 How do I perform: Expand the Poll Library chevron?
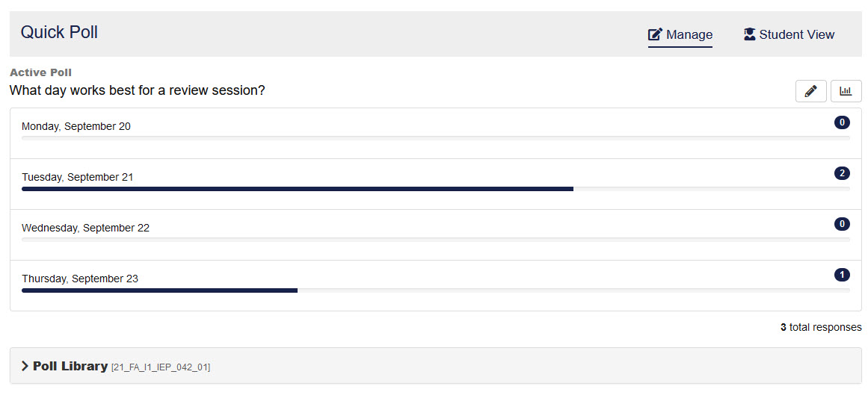click(25, 366)
